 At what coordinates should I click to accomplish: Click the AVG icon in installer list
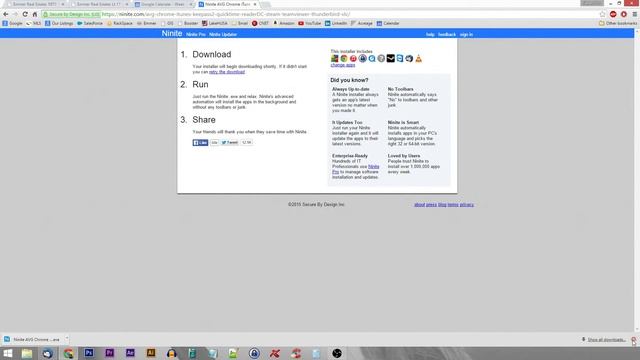pos(335,59)
